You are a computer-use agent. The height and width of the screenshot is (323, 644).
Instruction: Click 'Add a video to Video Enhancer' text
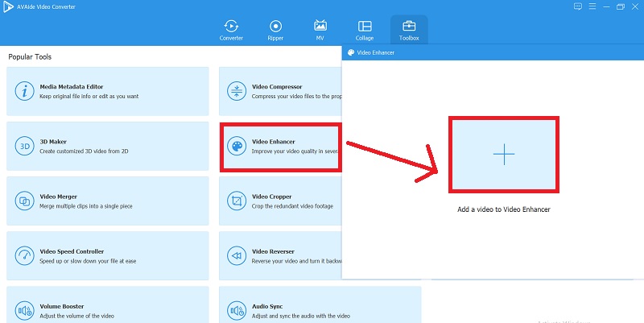point(504,209)
